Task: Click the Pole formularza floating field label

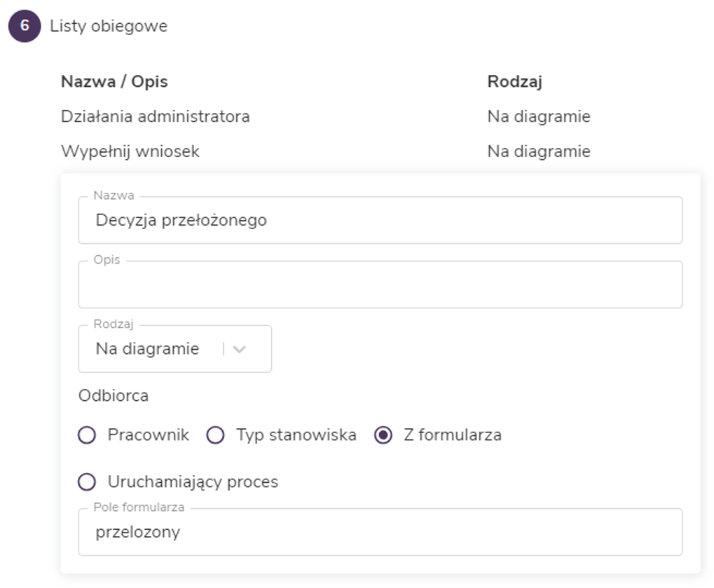Action: click(139, 507)
